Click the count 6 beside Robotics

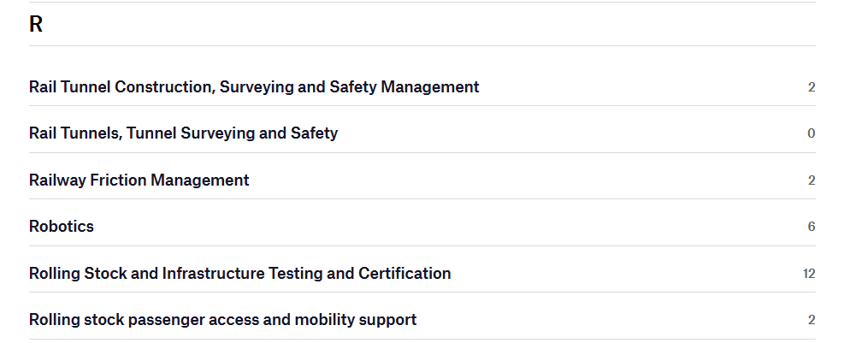tap(811, 227)
